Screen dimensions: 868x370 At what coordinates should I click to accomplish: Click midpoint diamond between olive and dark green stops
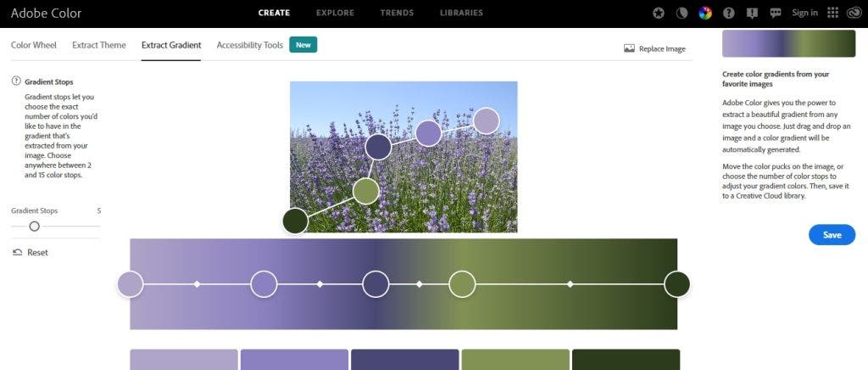click(570, 284)
